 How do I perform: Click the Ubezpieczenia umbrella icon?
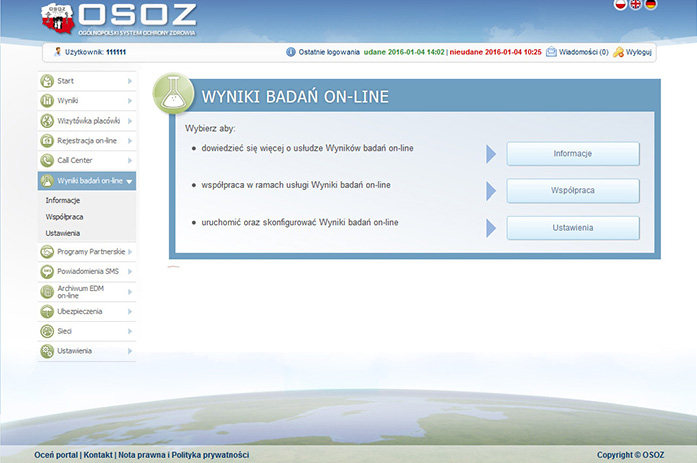pyautogui.click(x=47, y=311)
